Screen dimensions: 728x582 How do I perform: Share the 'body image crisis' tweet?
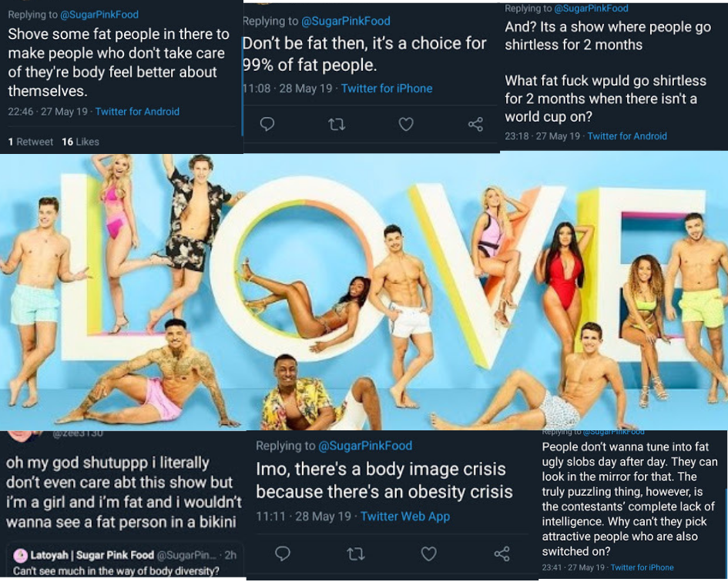[x=502, y=554]
